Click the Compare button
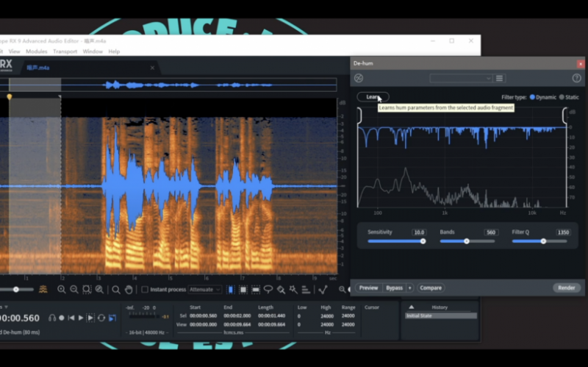This screenshot has height=367, width=588. click(431, 288)
